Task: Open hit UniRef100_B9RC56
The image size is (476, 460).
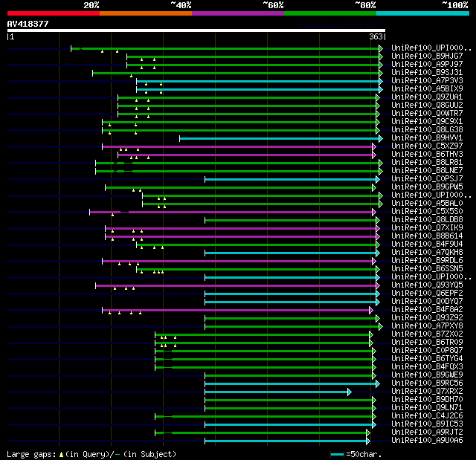Action: 427,383
